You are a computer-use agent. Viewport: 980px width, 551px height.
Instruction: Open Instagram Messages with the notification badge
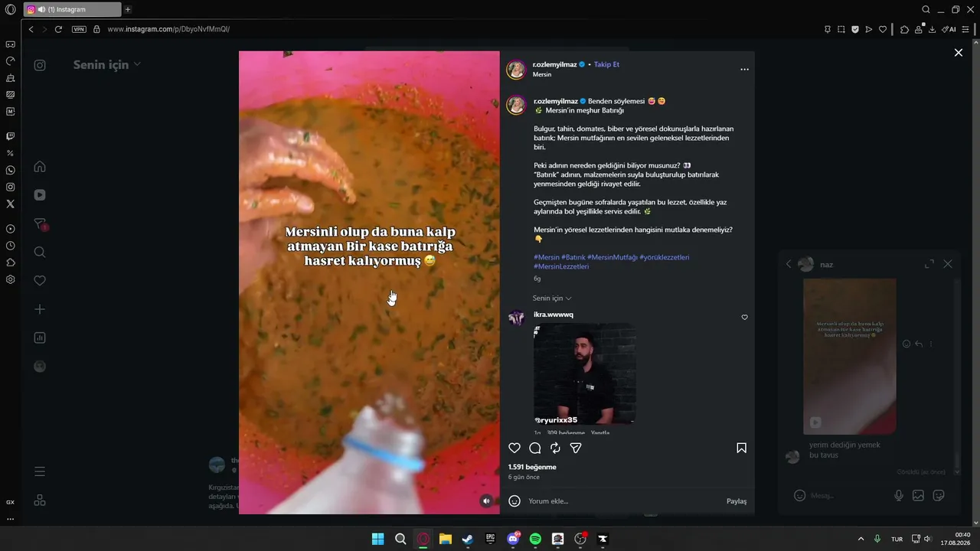[40, 224]
